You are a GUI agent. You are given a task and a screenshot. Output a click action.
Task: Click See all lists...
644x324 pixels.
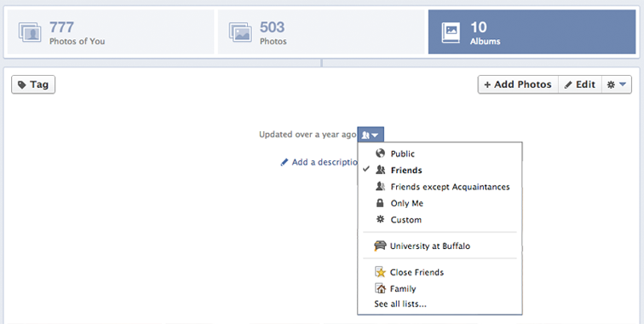pyautogui.click(x=400, y=304)
